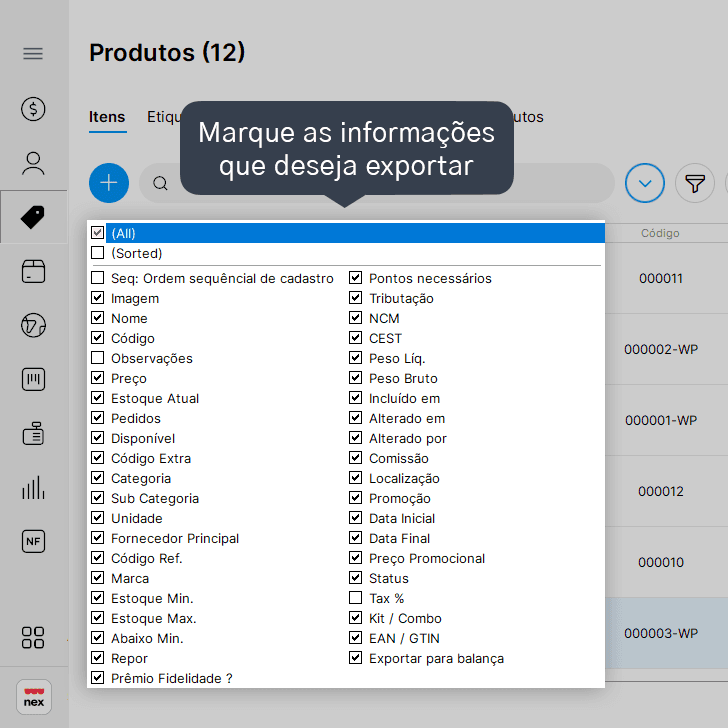The image size is (728, 728).
Task: Uncheck the Repor checkbox
Action: click(x=98, y=657)
